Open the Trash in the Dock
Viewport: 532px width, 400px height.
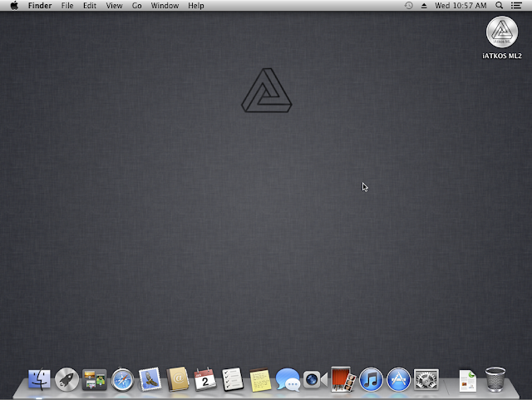click(495, 379)
